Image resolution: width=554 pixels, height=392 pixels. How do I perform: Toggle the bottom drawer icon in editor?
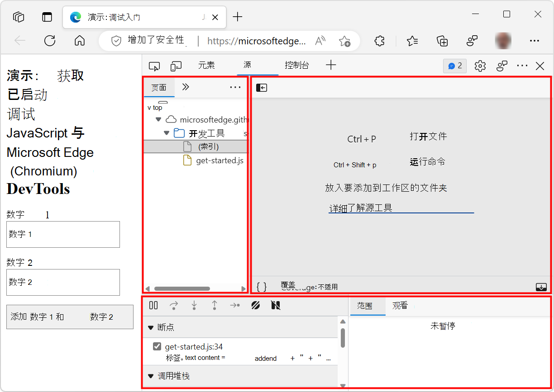541,287
